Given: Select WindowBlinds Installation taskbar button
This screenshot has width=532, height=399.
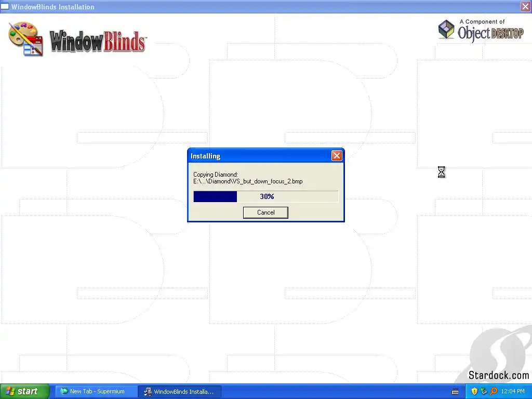Looking at the screenshot, I should point(180,391).
